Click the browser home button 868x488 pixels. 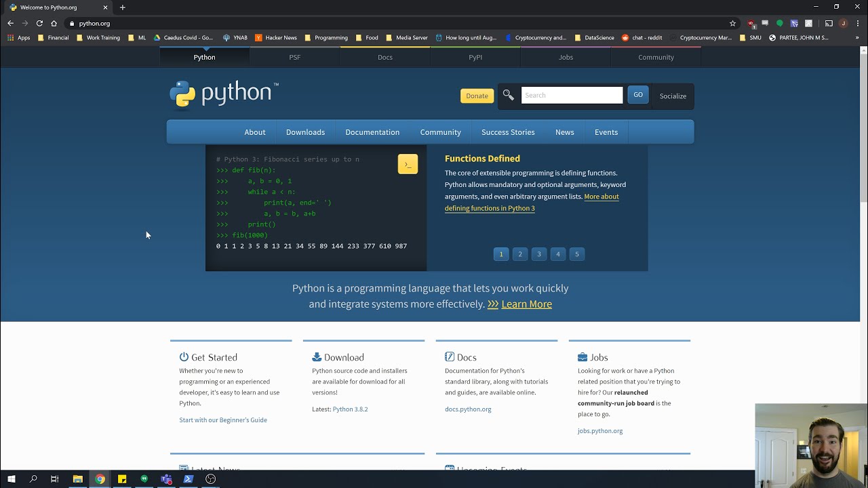pyautogui.click(x=54, y=23)
